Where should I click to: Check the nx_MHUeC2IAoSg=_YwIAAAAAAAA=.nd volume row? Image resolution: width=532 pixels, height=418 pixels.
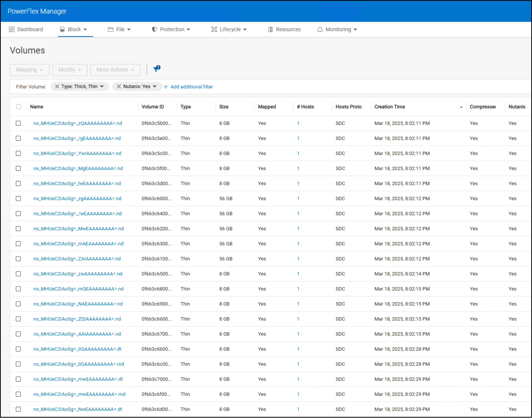18,153
